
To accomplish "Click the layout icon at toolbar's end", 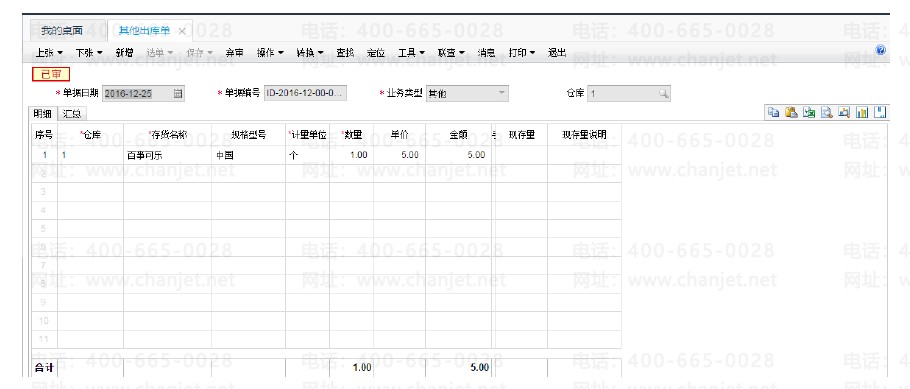I will click(x=880, y=112).
